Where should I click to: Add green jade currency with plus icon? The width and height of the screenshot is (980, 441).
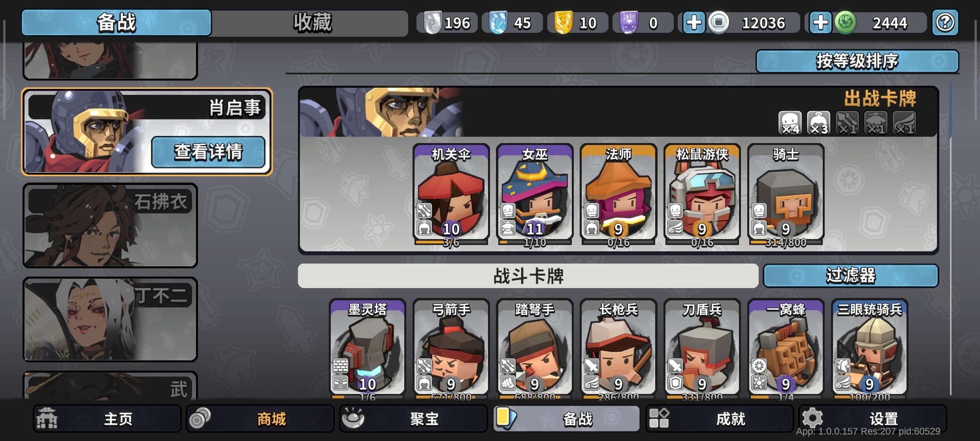tap(820, 23)
